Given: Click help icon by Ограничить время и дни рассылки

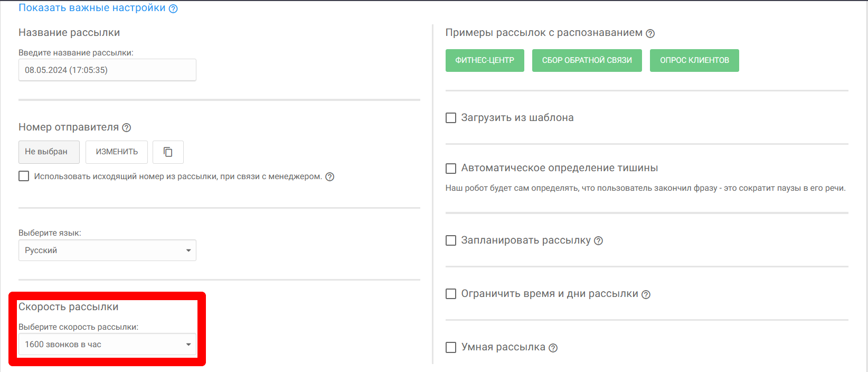Looking at the screenshot, I should pyautogui.click(x=646, y=294).
